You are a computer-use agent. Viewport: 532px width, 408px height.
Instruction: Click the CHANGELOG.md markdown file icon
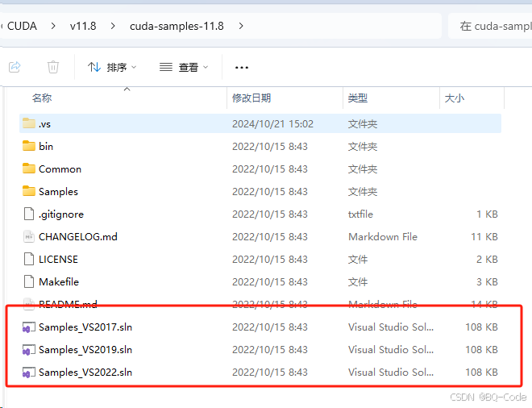tap(29, 236)
